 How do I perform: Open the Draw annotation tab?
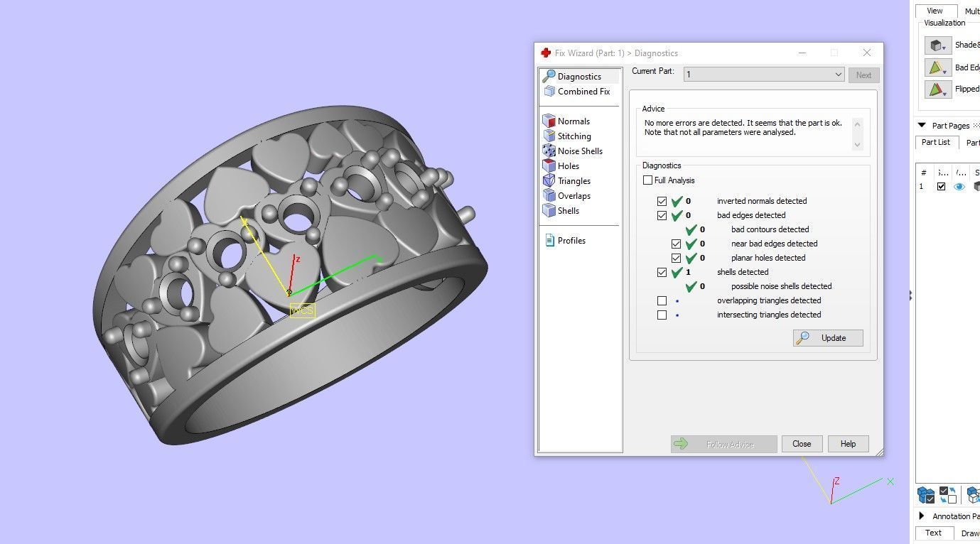(x=969, y=533)
